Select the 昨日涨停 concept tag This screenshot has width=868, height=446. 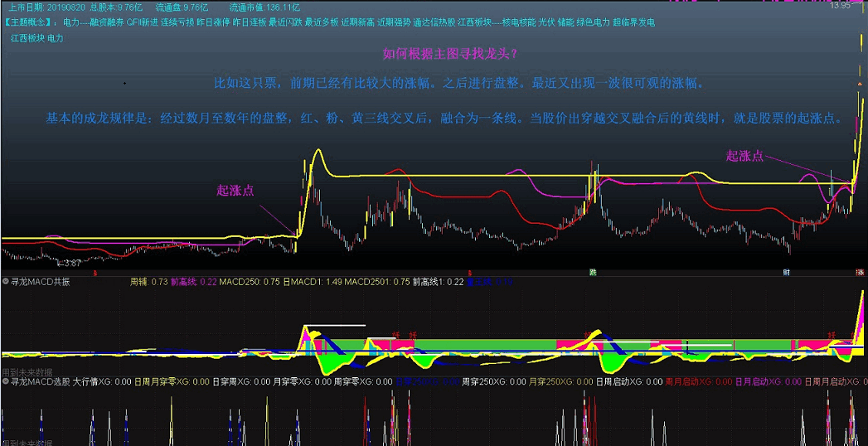[213, 22]
